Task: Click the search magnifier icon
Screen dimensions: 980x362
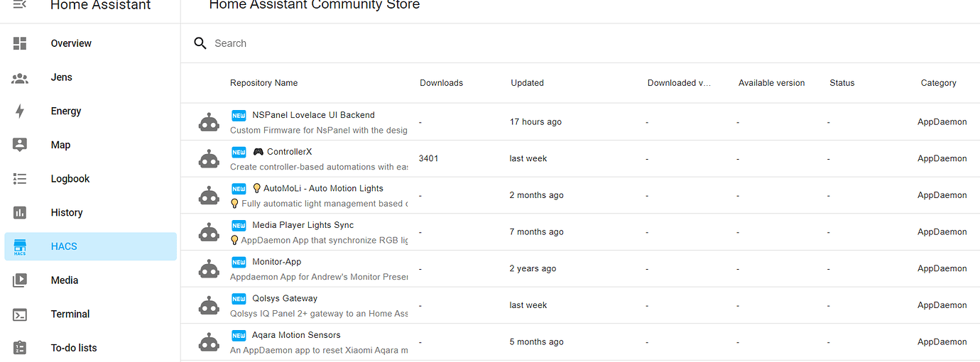Action: (200, 43)
